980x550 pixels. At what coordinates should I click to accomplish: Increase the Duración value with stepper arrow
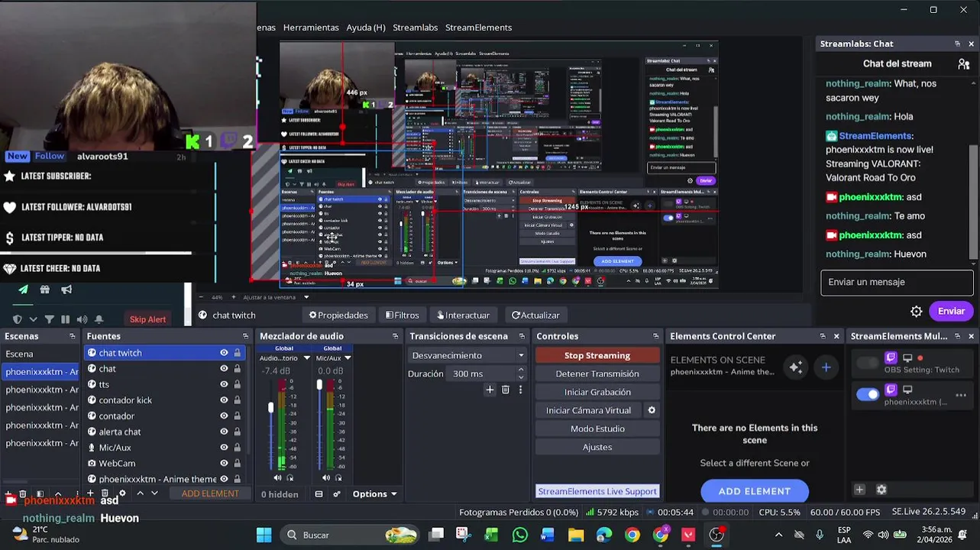click(521, 370)
